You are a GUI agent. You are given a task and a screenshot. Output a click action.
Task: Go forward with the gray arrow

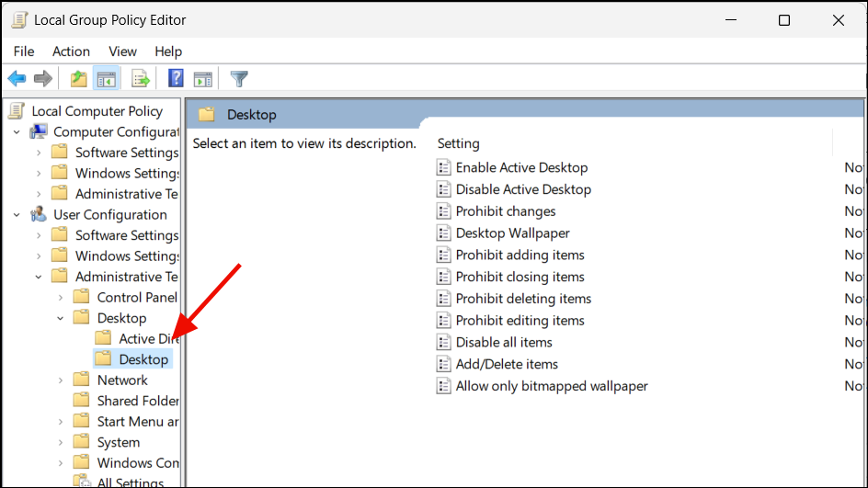(x=42, y=79)
